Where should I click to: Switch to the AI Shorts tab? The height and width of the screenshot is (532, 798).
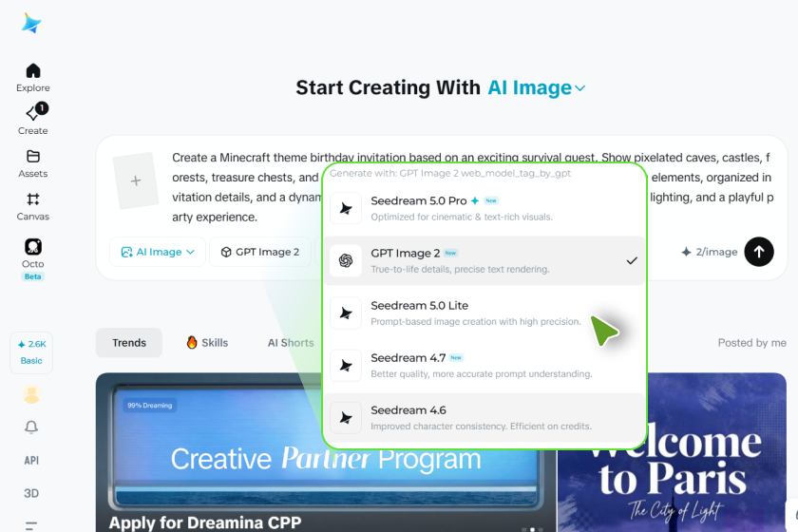tap(291, 343)
